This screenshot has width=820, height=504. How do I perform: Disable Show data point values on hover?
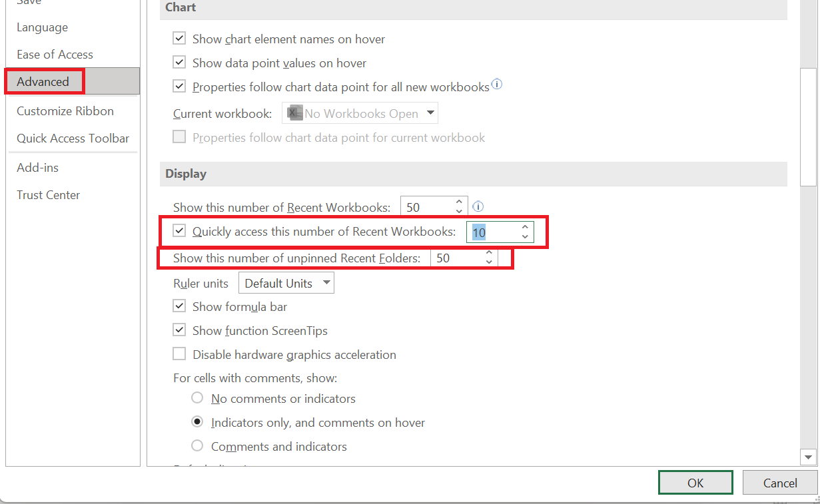point(179,62)
